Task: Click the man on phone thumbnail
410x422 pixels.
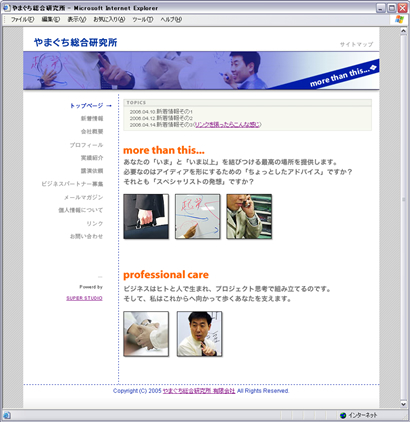Action: tap(249, 216)
